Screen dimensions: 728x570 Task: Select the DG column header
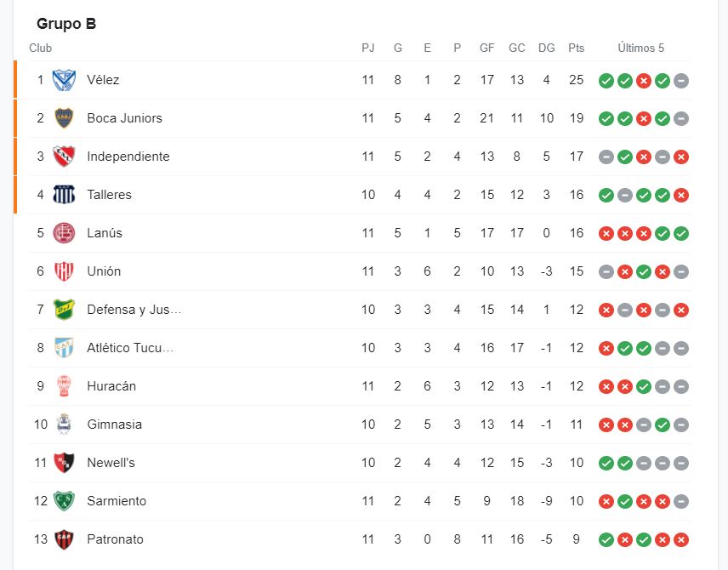coord(546,48)
